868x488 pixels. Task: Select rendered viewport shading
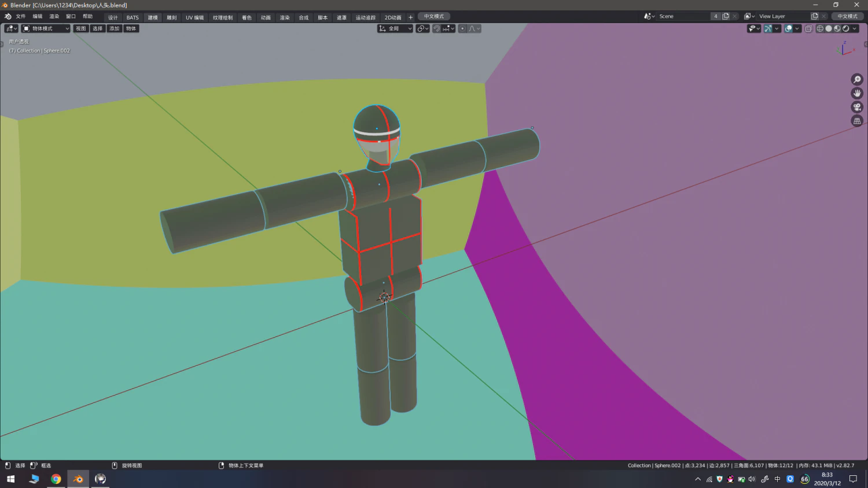[x=846, y=28]
